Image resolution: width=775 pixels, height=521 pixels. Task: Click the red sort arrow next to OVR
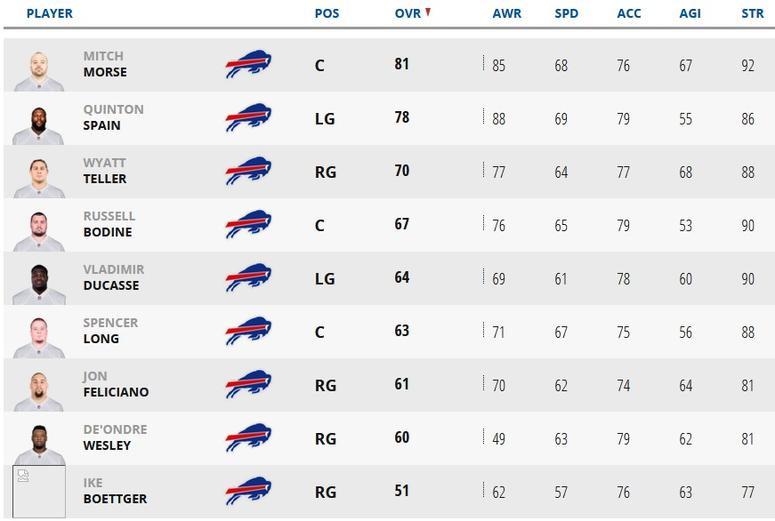click(428, 12)
